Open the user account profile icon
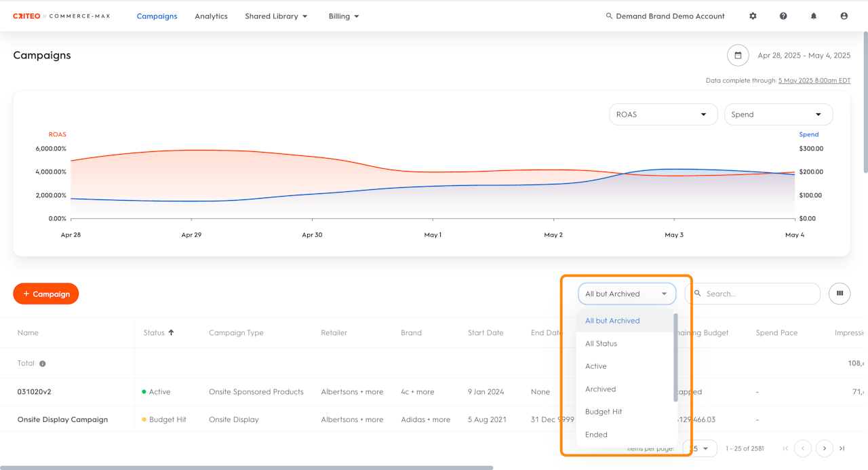868x470 pixels. [x=844, y=16]
